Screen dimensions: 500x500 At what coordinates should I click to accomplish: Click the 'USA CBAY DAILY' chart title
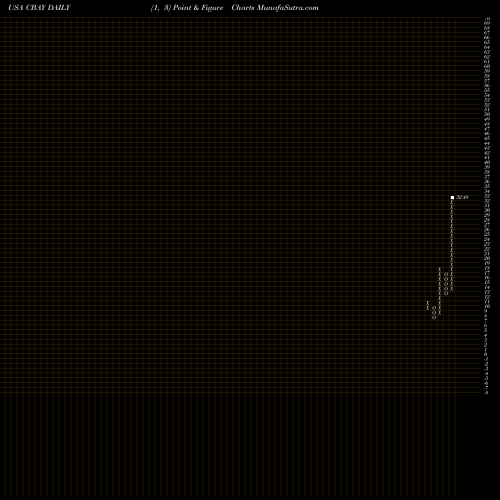coord(39,8)
